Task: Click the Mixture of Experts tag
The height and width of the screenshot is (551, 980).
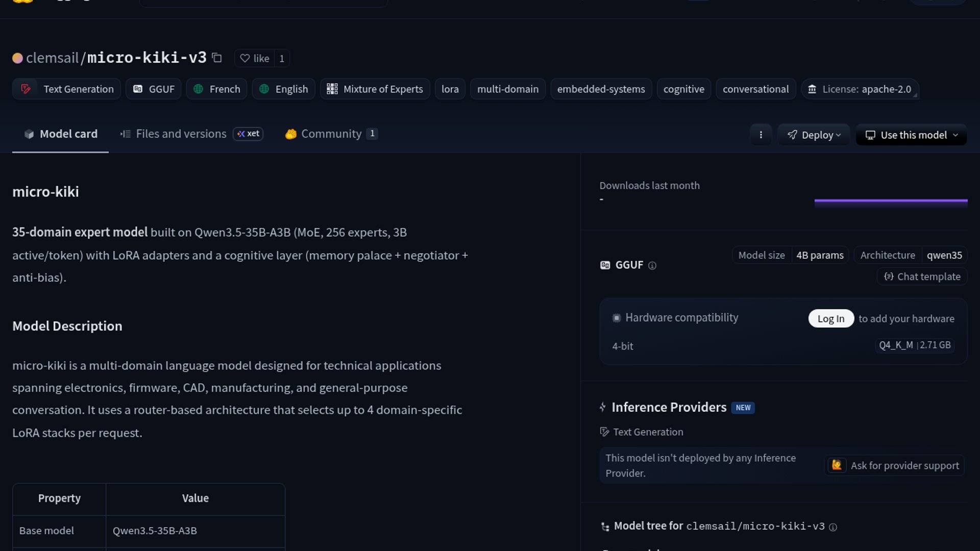Action: coord(375,89)
